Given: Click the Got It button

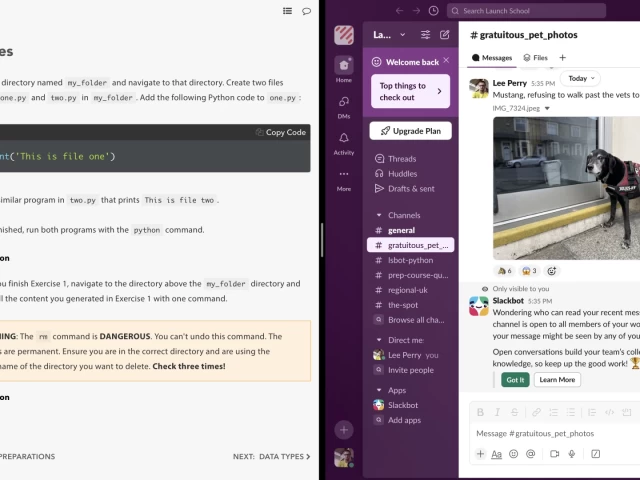Looking at the screenshot, I should (x=515, y=380).
